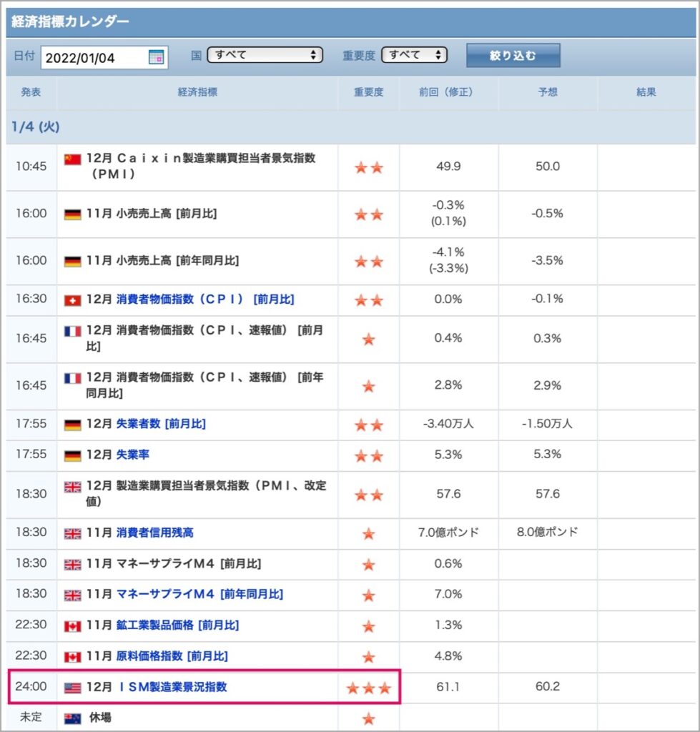Click the US flag beside ISM製造業景況指数

coord(72,688)
